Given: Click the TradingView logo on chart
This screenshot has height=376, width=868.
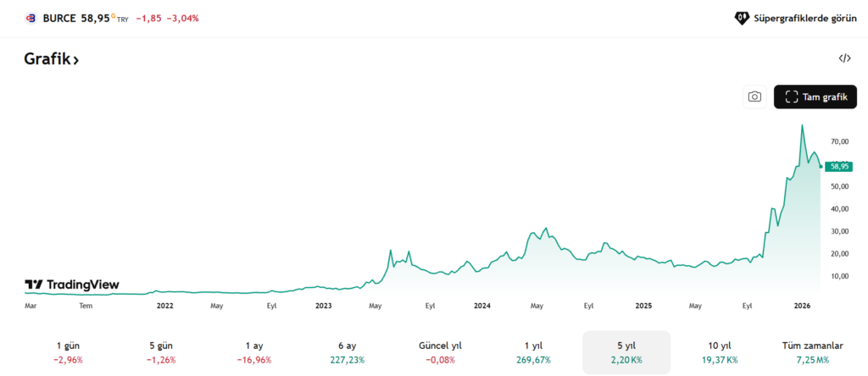Looking at the screenshot, I should tap(72, 285).
